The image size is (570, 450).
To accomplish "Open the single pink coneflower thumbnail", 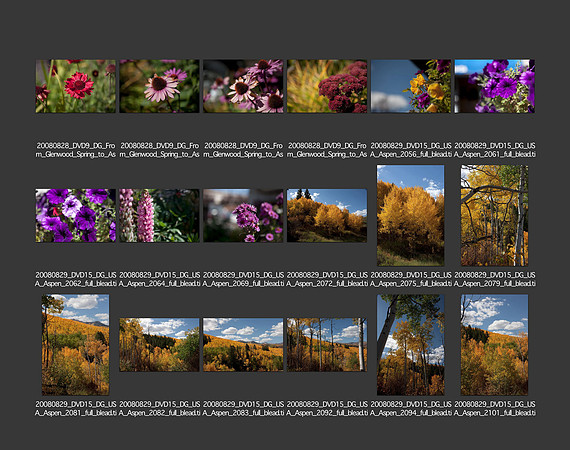I will [159, 86].
